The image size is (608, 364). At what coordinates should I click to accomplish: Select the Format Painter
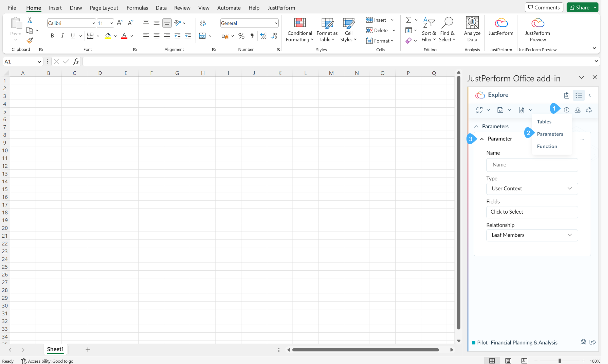tap(30, 41)
